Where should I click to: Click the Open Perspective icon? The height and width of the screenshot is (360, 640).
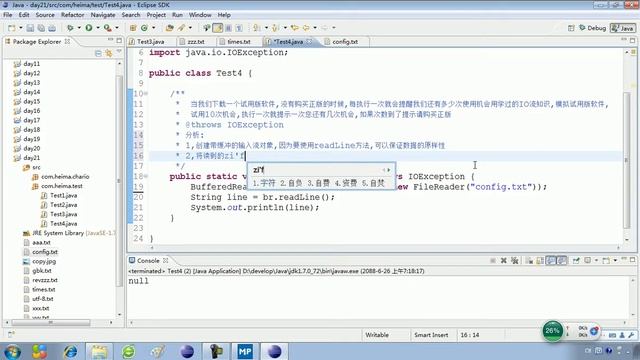571,28
